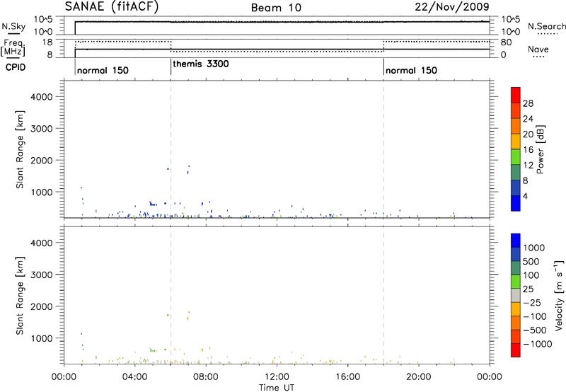Pick the velocity swatch between -100 and -500
This screenshot has height=392, width=566.
pyautogui.click(x=516, y=323)
